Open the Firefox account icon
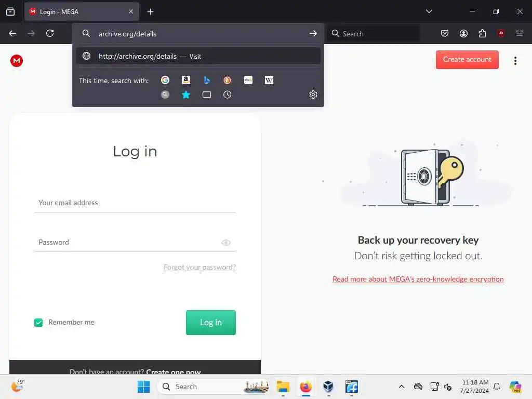Screen dimensions: 532x399 point(463,33)
